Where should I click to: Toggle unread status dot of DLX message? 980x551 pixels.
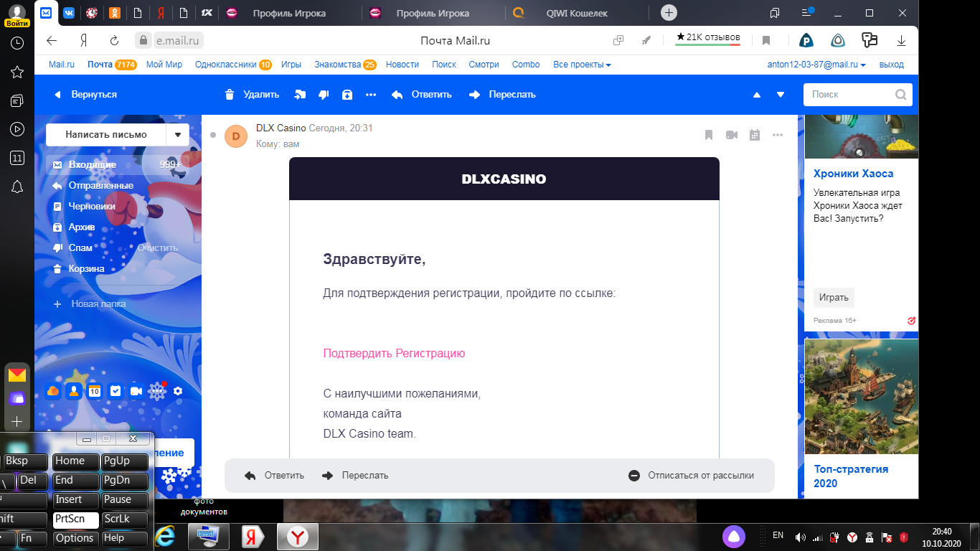click(213, 135)
